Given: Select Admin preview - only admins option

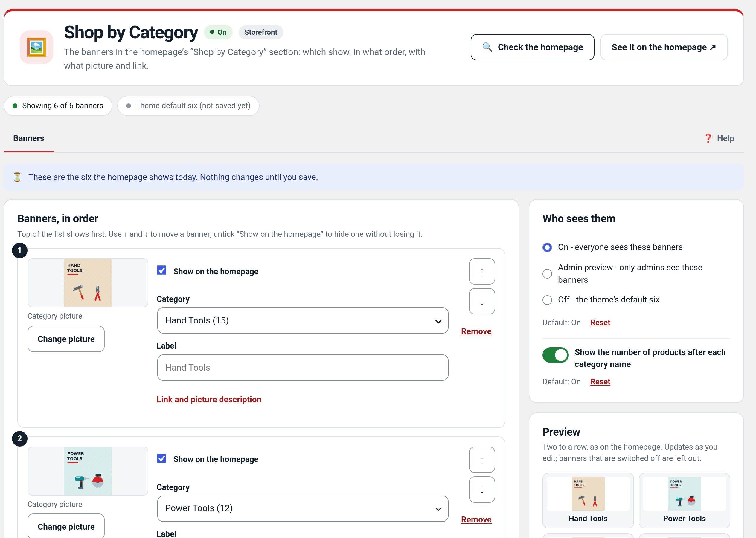Looking at the screenshot, I should (x=547, y=274).
